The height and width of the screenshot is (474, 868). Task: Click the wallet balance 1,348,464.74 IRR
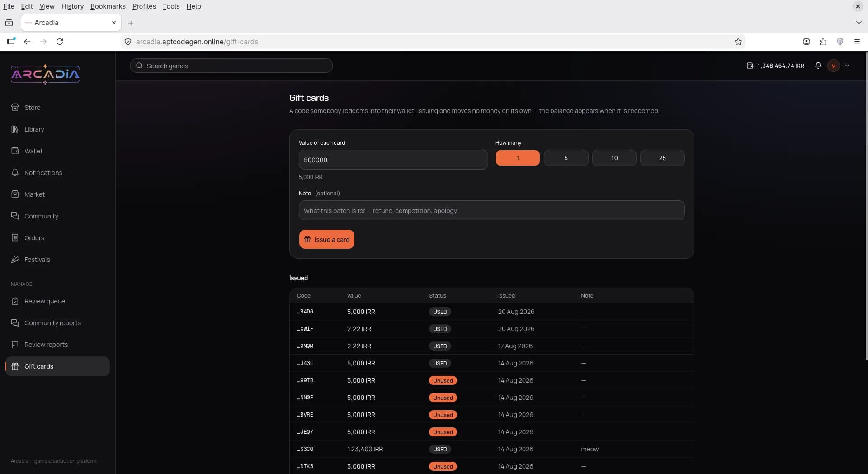[775, 66]
